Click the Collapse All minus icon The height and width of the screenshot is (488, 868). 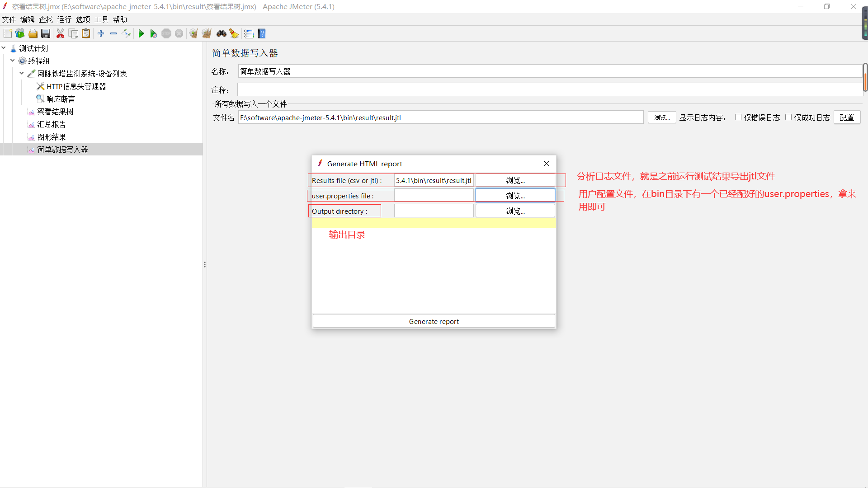[x=113, y=34]
